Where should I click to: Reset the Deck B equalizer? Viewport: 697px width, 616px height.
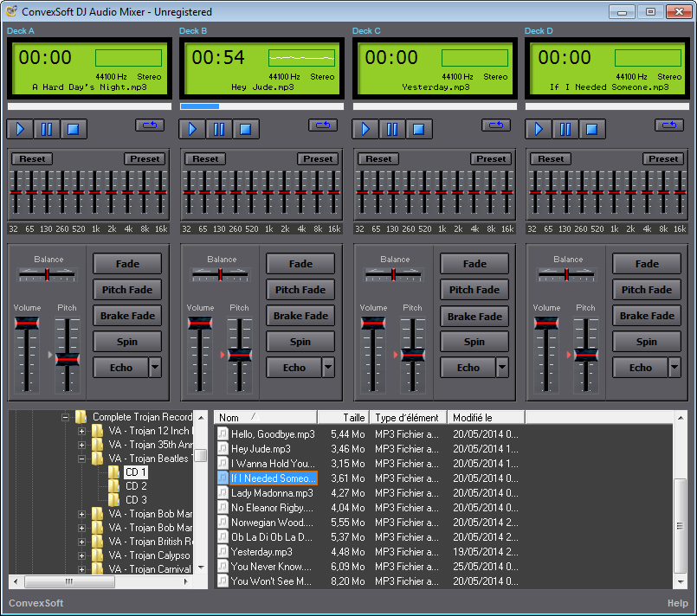[x=205, y=158]
